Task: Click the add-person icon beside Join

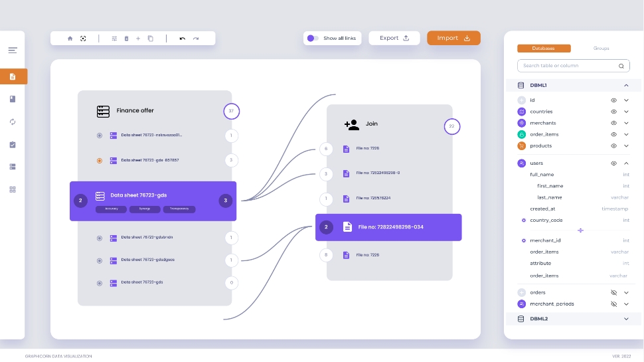Action: pos(352,124)
